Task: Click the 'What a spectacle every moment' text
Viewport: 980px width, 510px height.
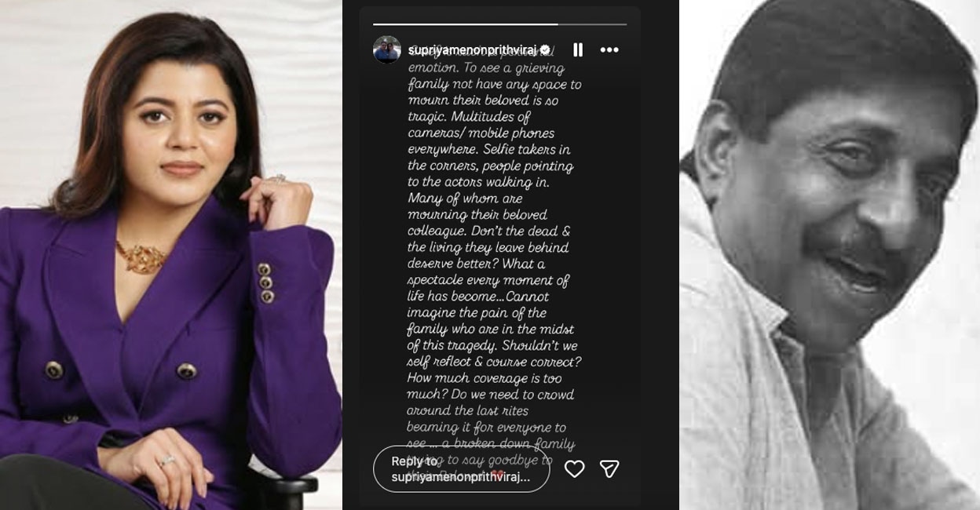Action: [488, 272]
